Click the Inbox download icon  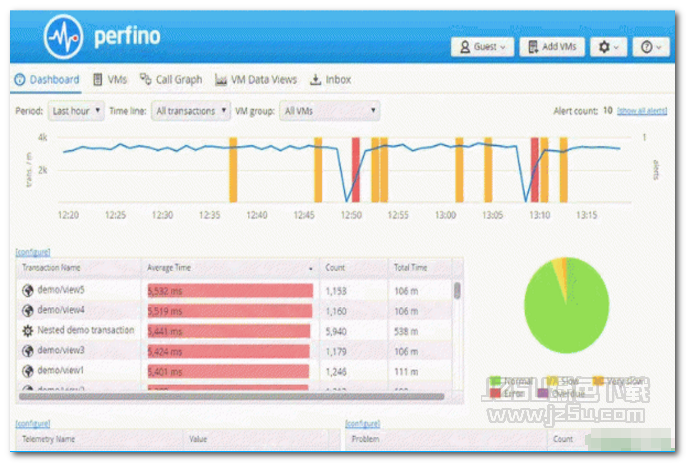coord(315,80)
